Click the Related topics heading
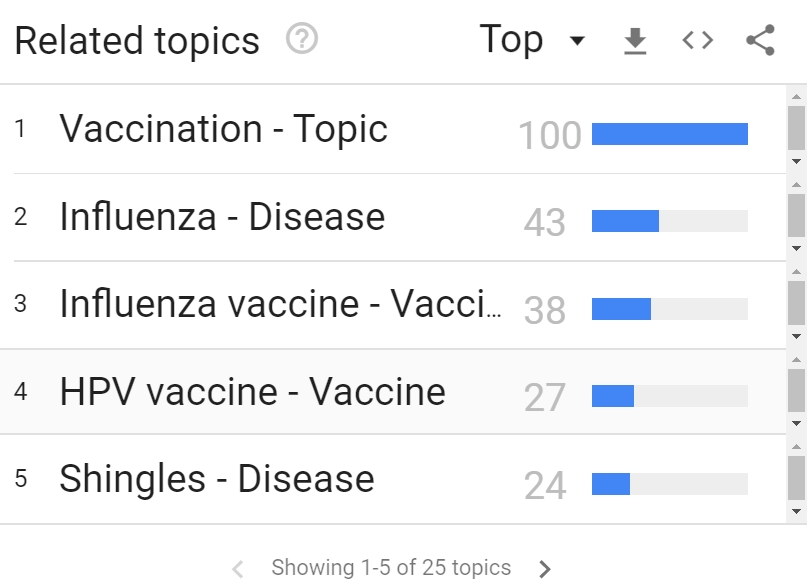Screen dimensions: 807x585 [137, 41]
